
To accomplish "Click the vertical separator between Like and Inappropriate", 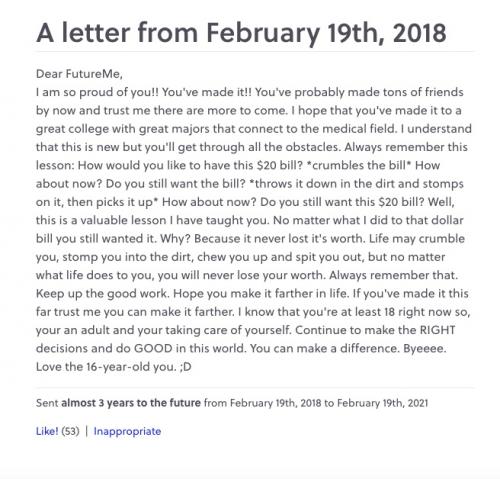I will click(87, 431).
